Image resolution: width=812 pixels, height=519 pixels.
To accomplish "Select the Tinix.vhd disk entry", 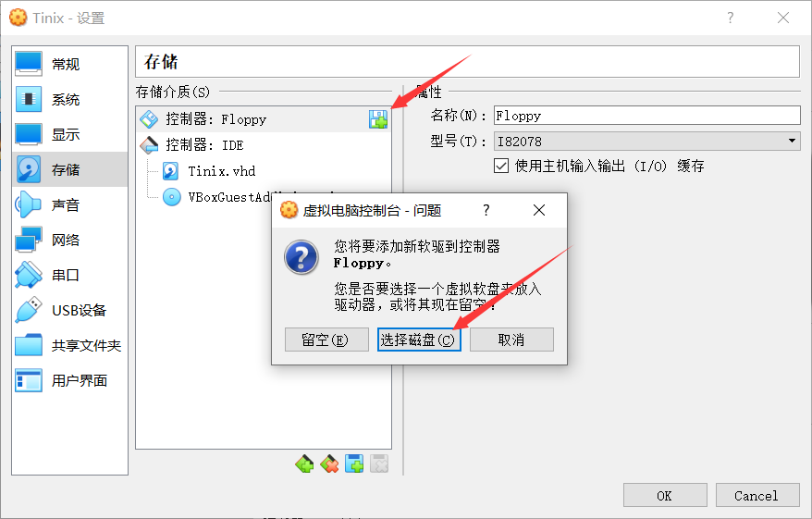I will click(222, 171).
